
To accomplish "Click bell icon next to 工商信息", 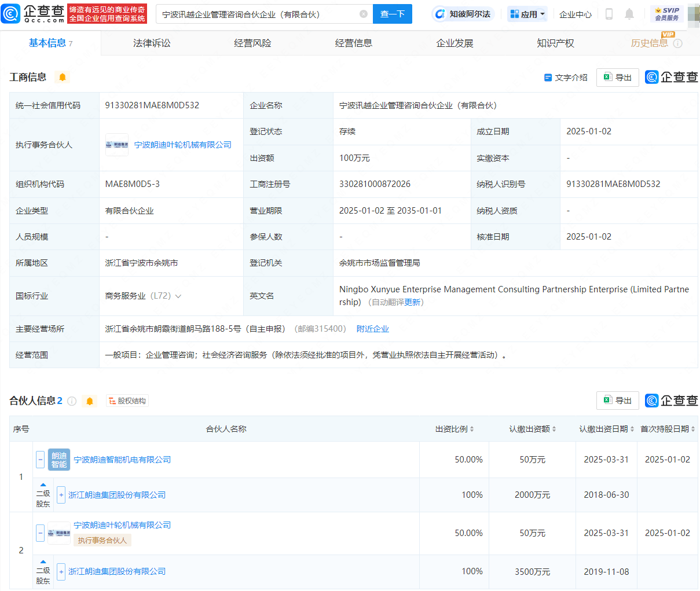I will point(63,77).
